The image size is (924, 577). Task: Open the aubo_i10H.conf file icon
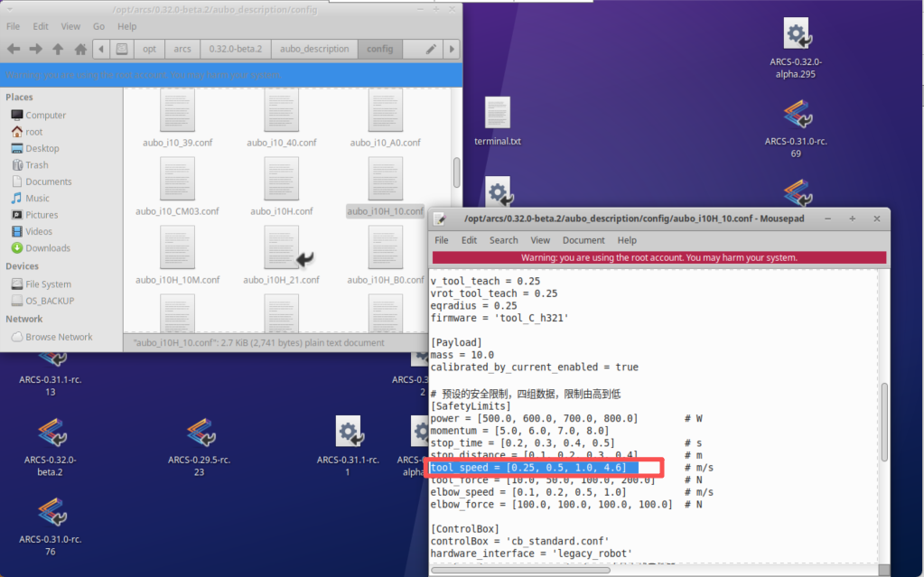281,180
